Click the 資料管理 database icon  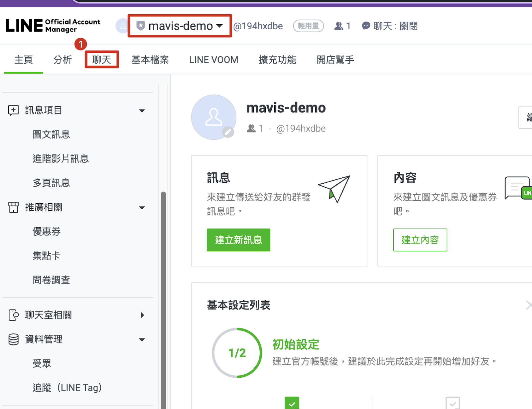tap(13, 339)
